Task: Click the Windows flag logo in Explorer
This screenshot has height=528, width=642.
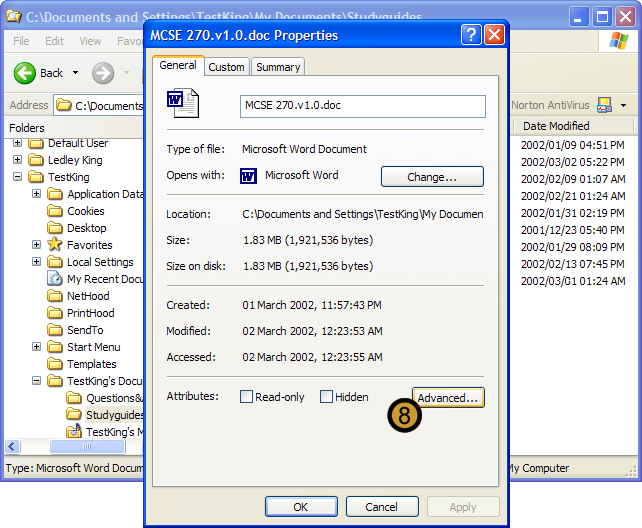Action: click(619, 41)
